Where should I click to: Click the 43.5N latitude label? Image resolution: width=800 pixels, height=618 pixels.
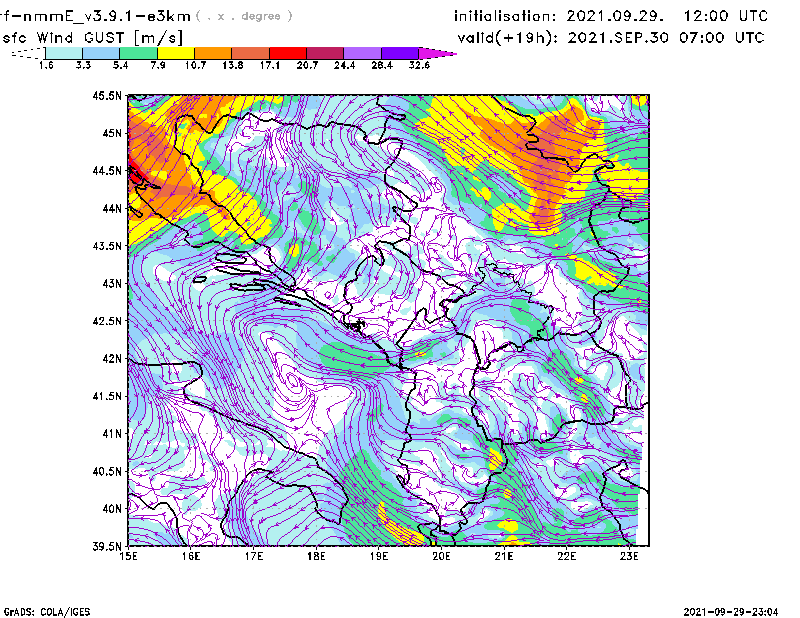click(x=107, y=245)
